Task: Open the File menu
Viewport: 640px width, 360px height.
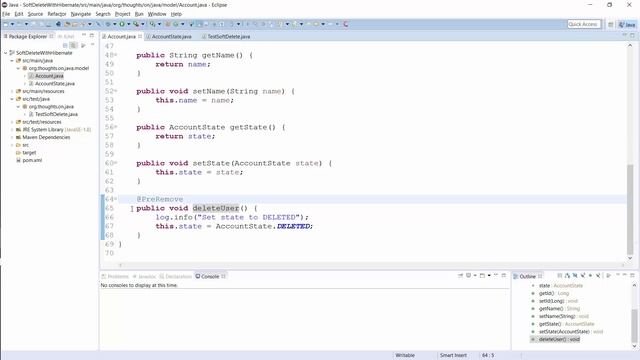Action: 6,14
